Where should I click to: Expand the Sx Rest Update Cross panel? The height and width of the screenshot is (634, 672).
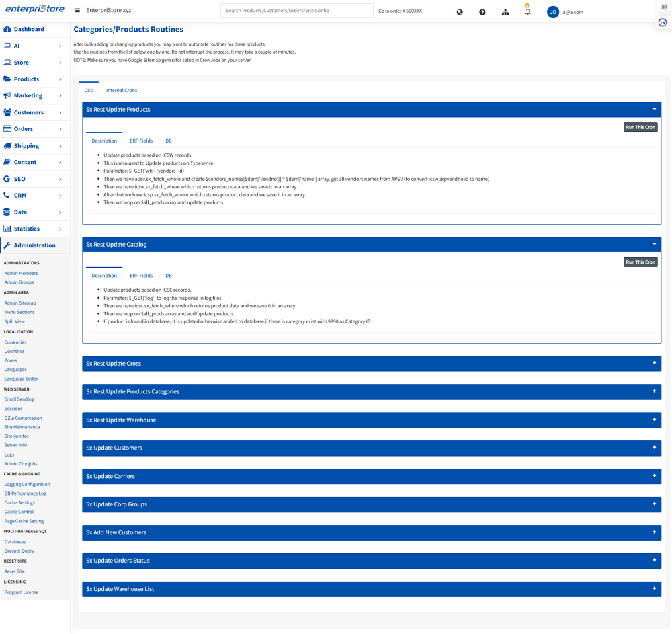click(x=654, y=363)
